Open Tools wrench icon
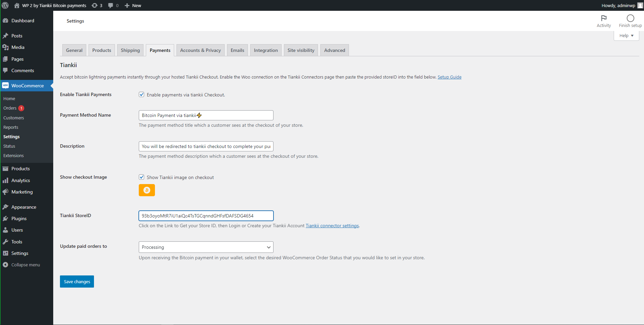This screenshot has height=325, width=644. pyautogui.click(x=5, y=242)
